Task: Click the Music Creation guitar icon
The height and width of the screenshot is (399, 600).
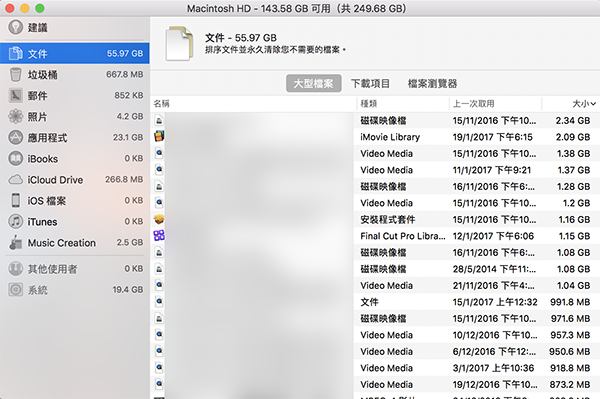Action: coord(15,243)
